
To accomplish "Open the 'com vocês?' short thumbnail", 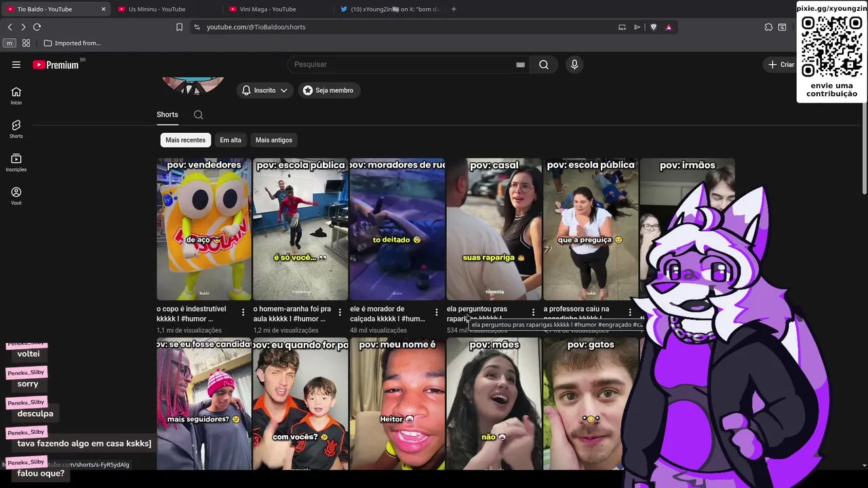I will click(x=300, y=404).
